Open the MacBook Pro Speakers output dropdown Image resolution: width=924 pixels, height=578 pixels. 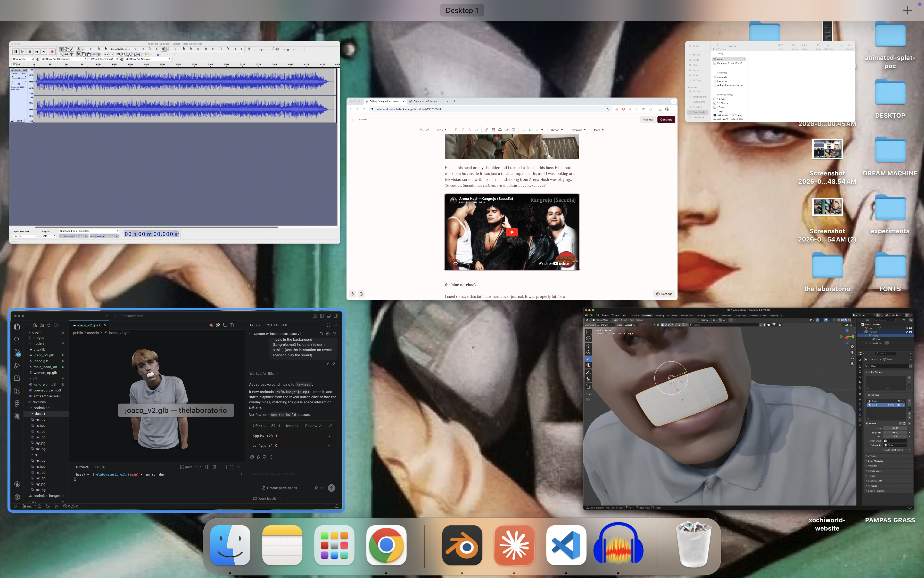pos(147,59)
